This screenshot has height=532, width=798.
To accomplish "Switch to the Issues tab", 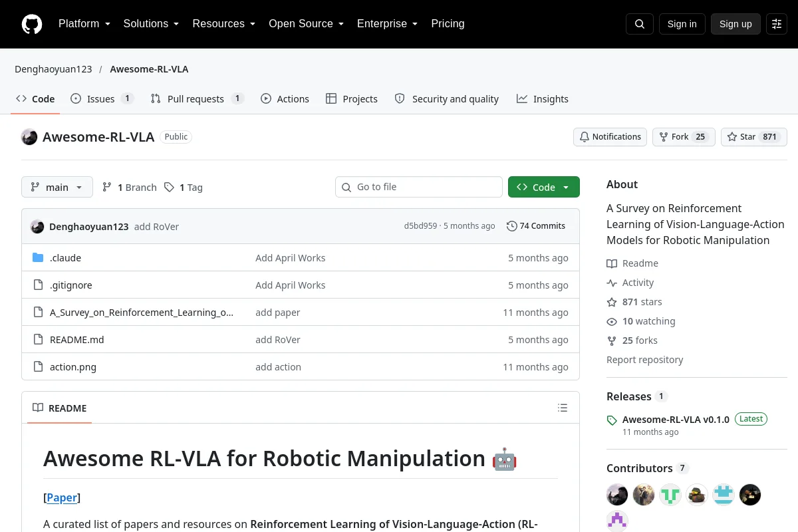I will (102, 99).
